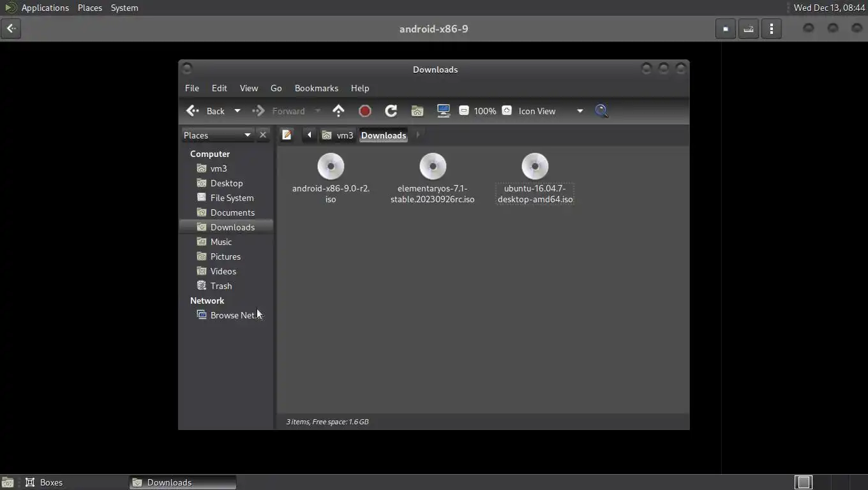Zoom out with the minus icon

[464, 110]
